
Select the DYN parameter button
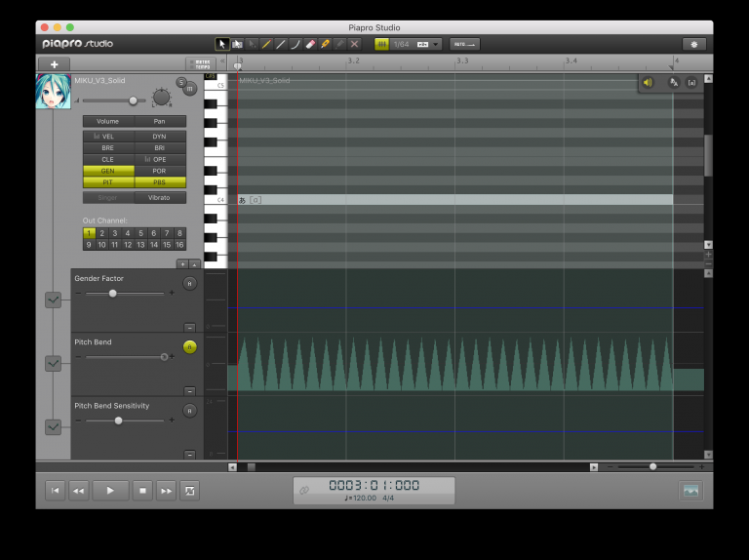[159, 137]
